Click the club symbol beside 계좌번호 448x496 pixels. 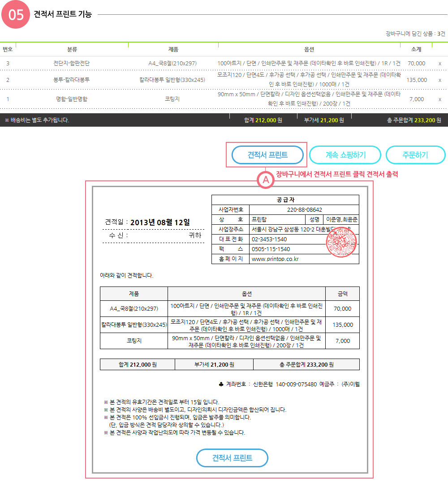coord(221,384)
